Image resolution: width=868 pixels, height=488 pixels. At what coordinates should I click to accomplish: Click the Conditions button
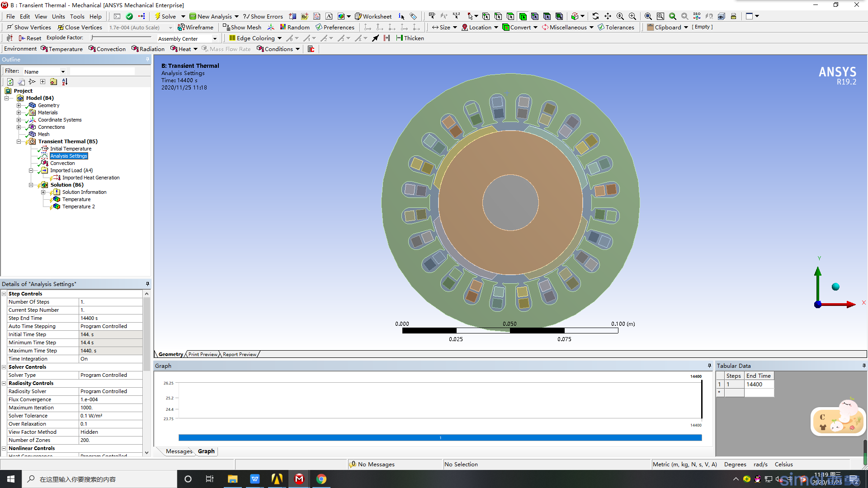click(x=278, y=49)
